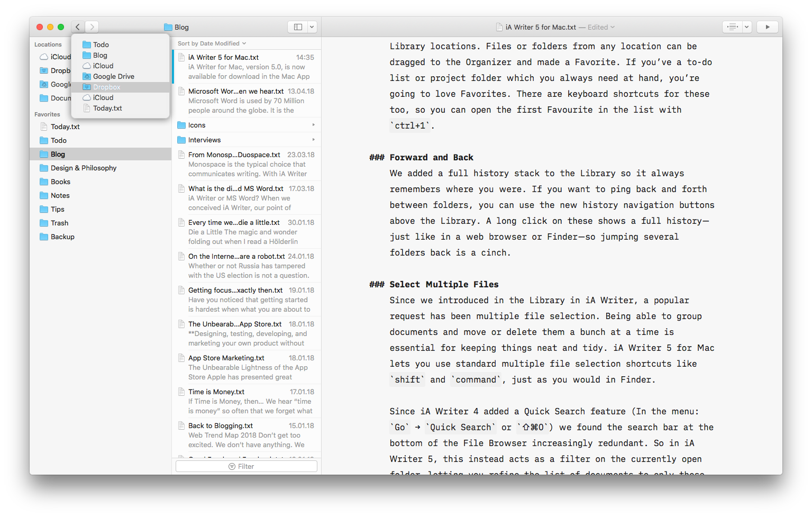The image size is (812, 517).
Task: Click the Backup folder icon
Action: tap(44, 237)
